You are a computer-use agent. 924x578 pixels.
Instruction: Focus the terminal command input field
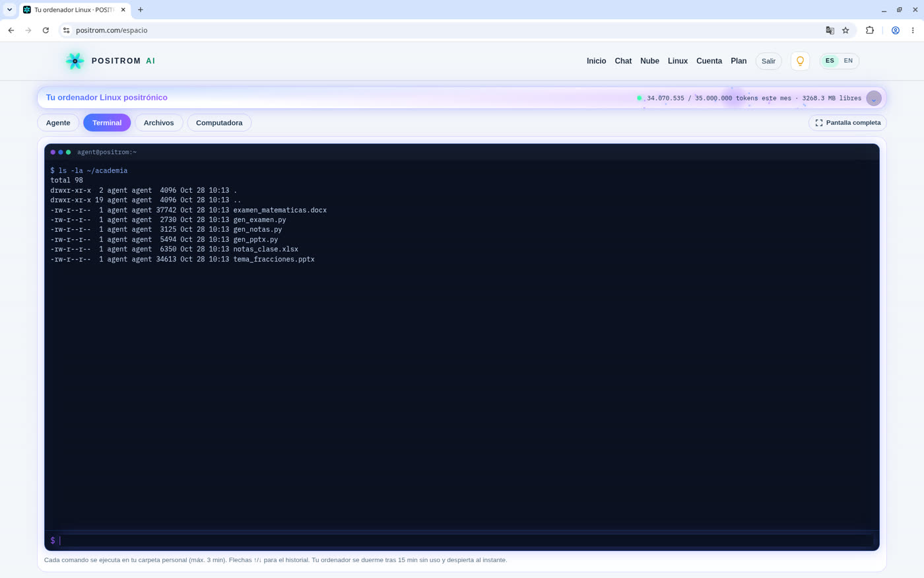pyautogui.click(x=465, y=540)
